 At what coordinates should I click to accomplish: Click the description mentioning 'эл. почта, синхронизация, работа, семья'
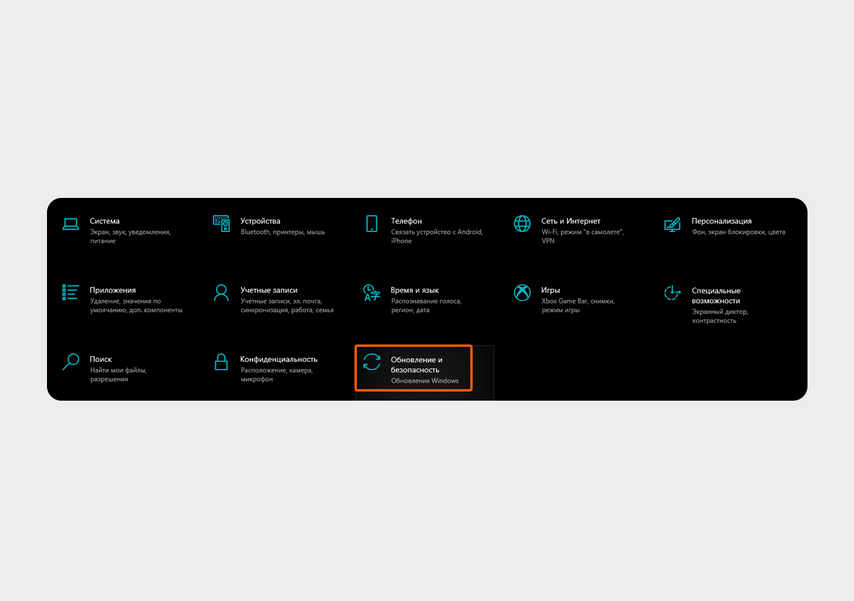pyautogui.click(x=287, y=306)
